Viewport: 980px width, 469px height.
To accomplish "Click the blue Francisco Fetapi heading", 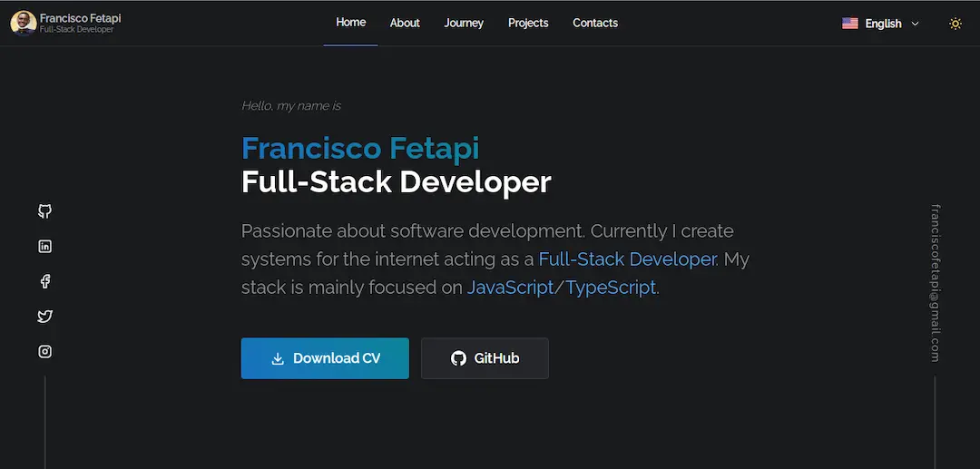I will point(360,149).
